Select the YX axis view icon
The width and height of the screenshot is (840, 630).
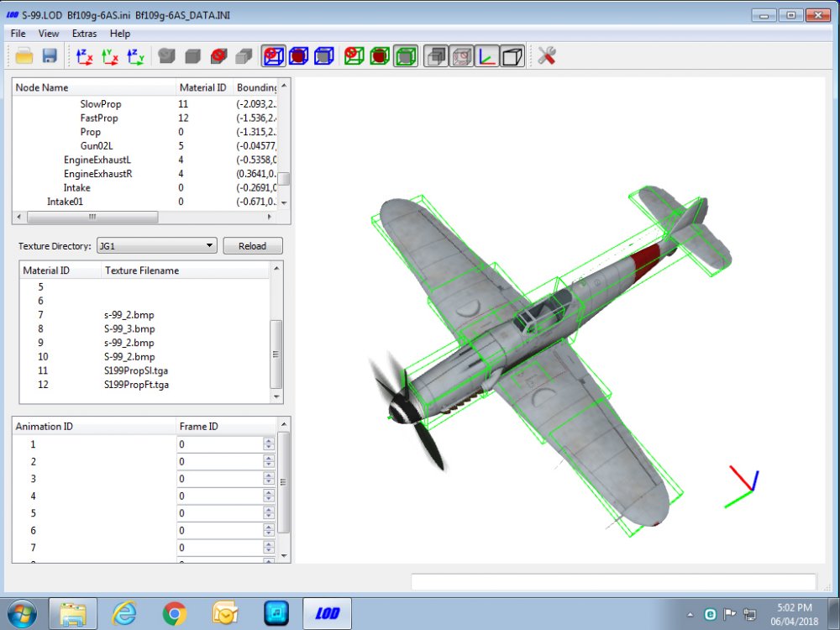[110, 56]
